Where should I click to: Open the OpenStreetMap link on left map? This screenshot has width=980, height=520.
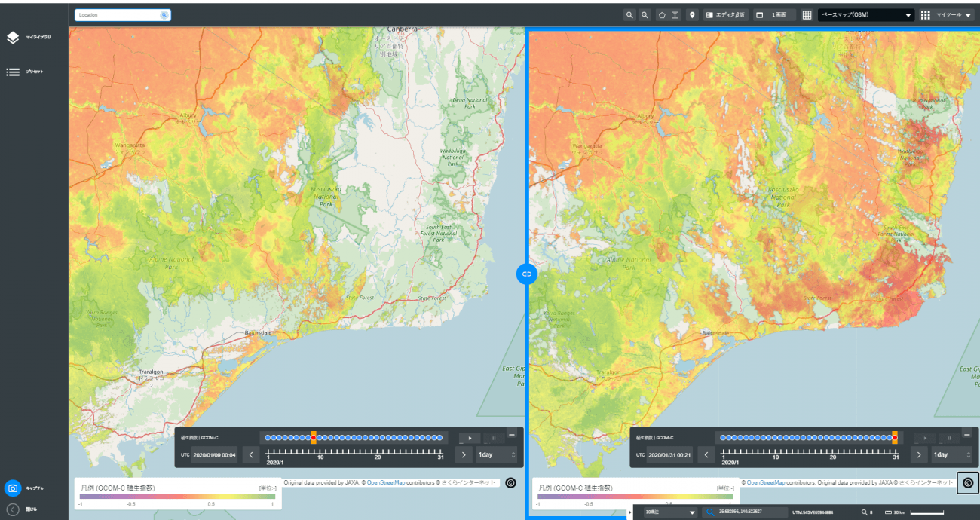(x=385, y=482)
